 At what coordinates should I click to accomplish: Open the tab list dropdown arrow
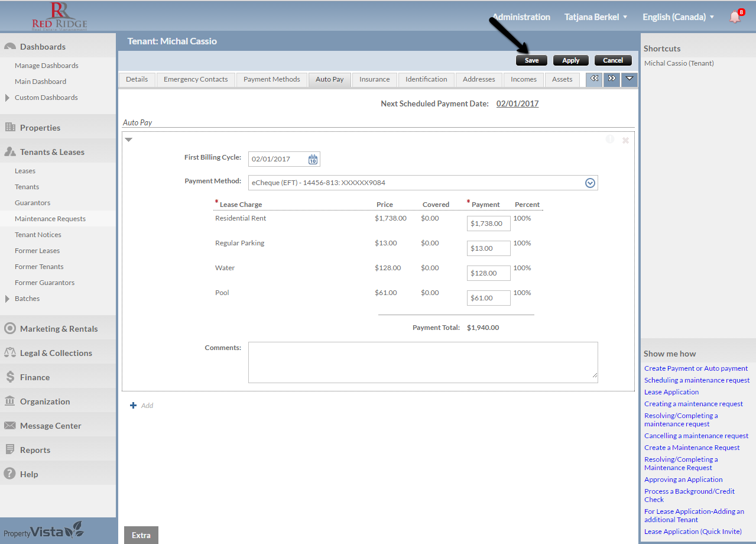pos(629,79)
